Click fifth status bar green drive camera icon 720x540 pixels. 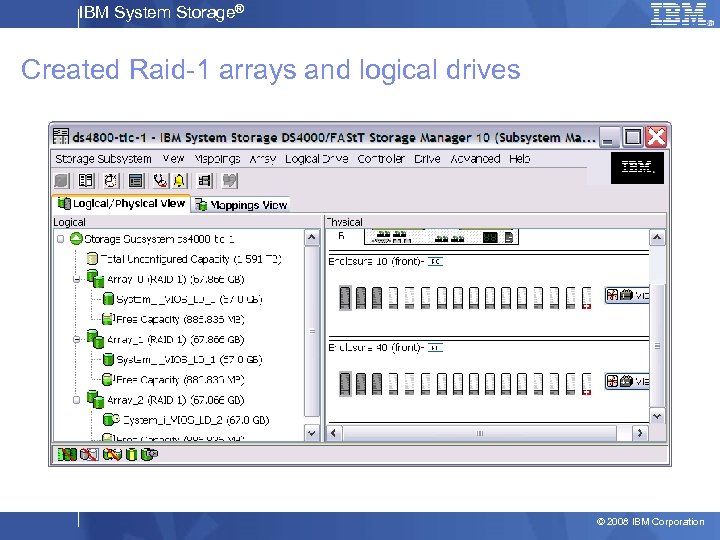click(149, 455)
